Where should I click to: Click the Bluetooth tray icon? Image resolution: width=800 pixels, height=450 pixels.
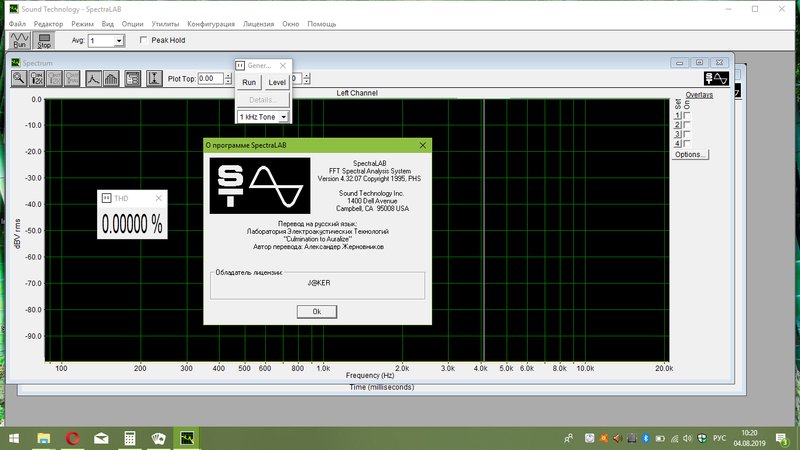point(645,438)
